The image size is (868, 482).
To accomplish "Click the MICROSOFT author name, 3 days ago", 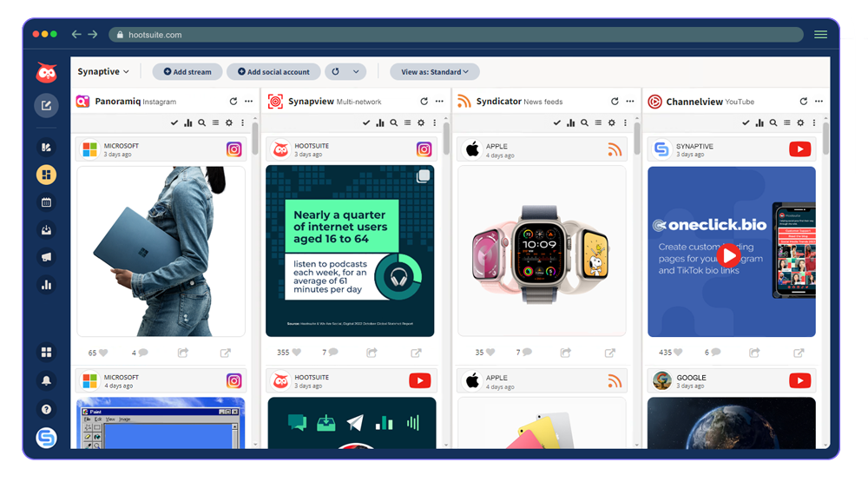I will click(122, 146).
